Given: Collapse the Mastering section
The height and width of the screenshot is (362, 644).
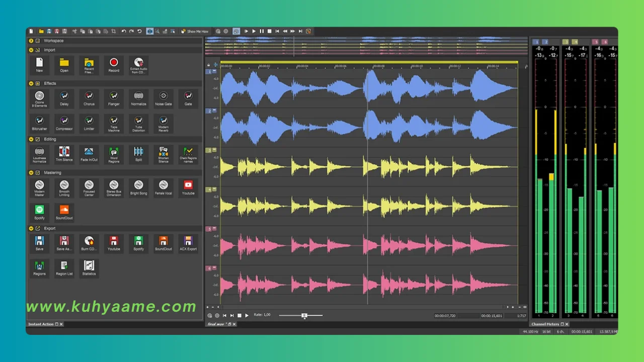Looking at the screenshot, I should click(x=31, y=172).
